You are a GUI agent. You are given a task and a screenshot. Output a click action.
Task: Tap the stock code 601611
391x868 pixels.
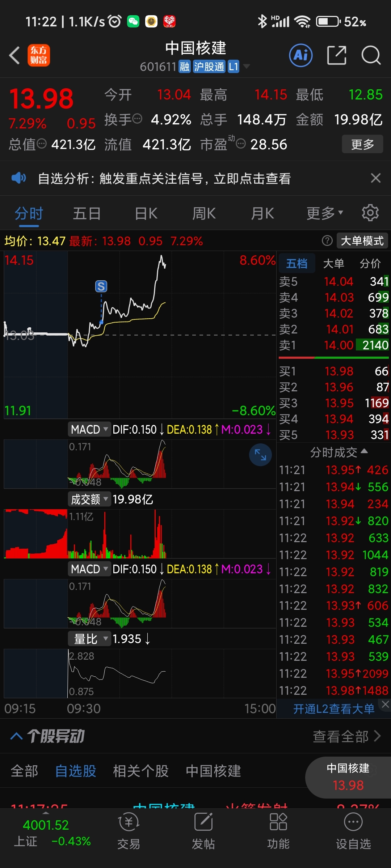(158, 67)
